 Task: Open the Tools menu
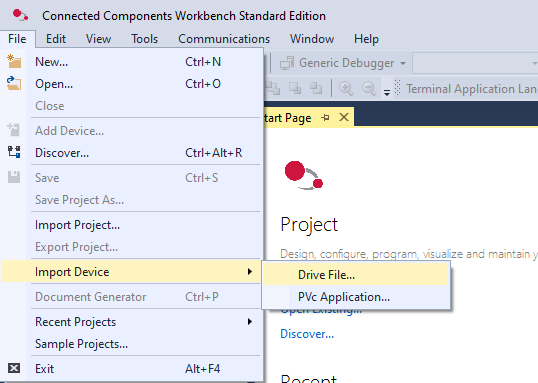144,39
